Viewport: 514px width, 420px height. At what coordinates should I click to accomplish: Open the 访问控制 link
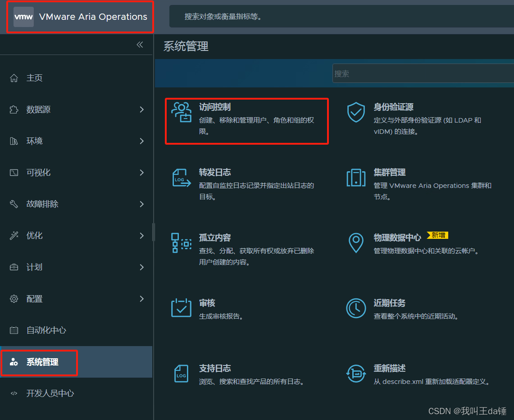pyautogui.click(x=215, y=107)
